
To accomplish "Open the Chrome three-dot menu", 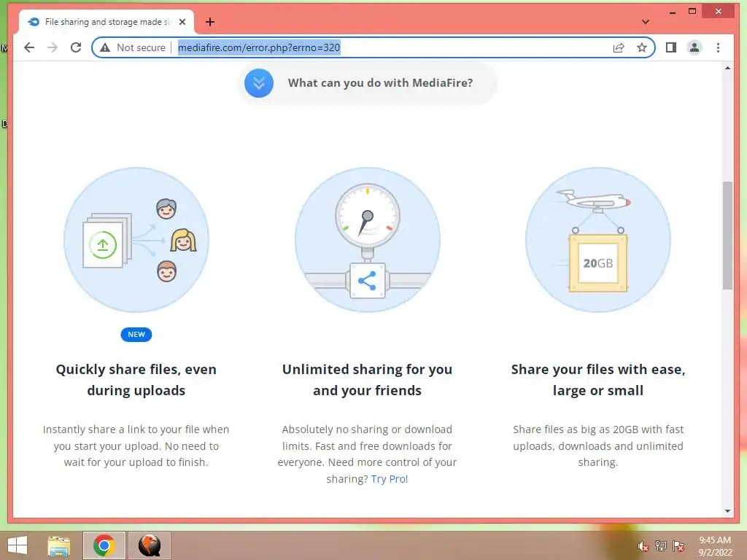I will pyautogui.click(x=718, y=47).
